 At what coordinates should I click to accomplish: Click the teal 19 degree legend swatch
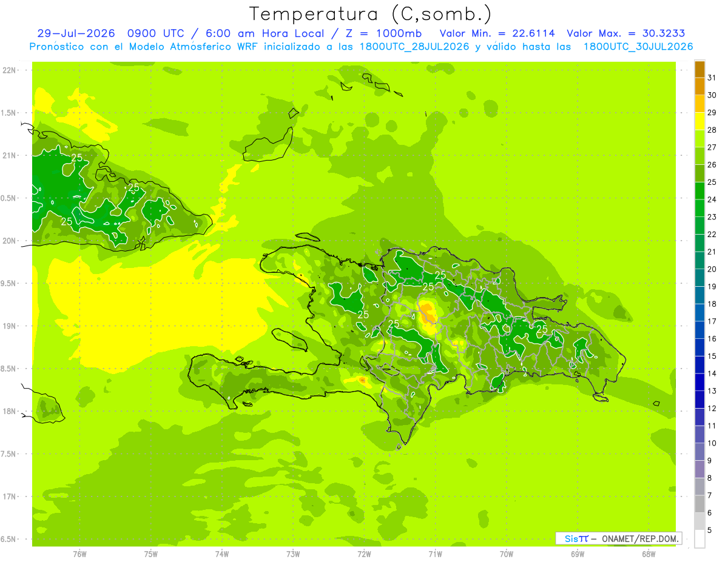pyautogui.click(x=699, y=278)
